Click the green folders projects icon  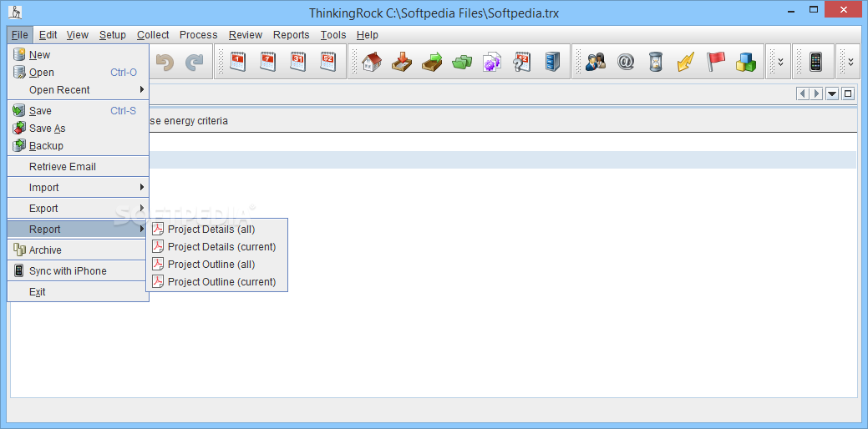(462, 62)
